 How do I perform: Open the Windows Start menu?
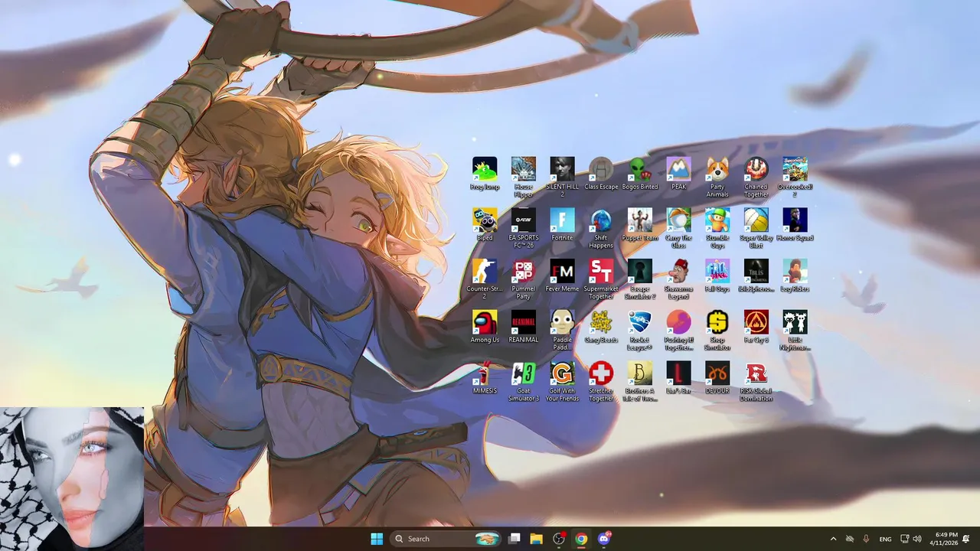(x=377, y=539)
